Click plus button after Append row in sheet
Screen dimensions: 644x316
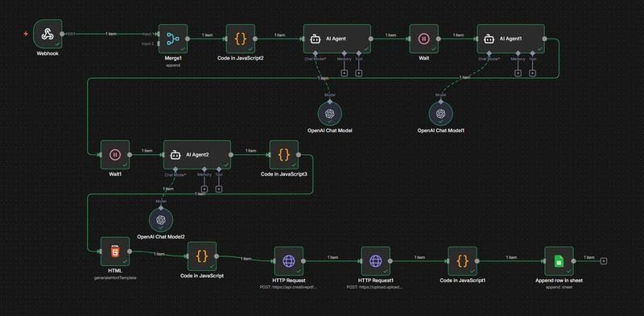coord(603,261)
